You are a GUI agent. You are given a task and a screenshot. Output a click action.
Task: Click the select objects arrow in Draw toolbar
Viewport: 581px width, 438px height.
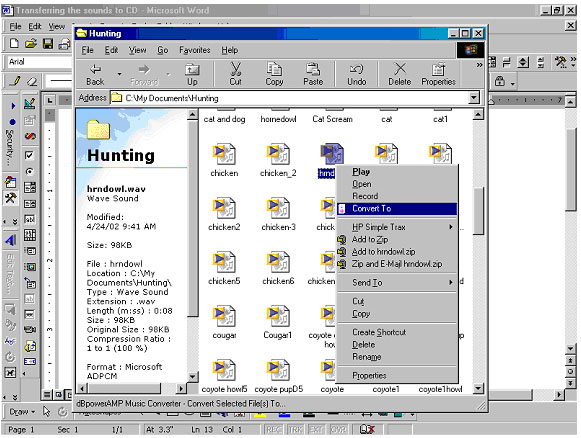pyautogui.click(x=47, y=411)
